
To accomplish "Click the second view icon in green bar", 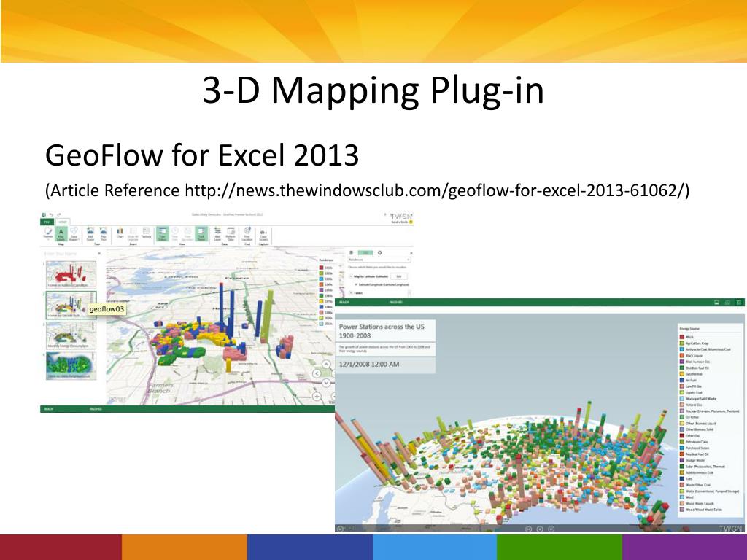I will pos(727,303).
